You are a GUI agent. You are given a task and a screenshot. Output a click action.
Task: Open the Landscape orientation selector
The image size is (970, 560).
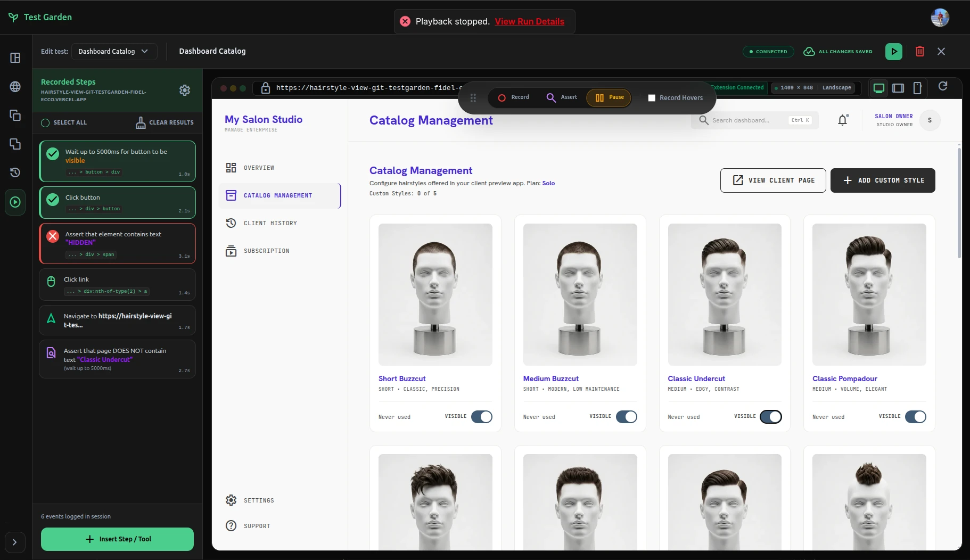click(x=836, y=88)
